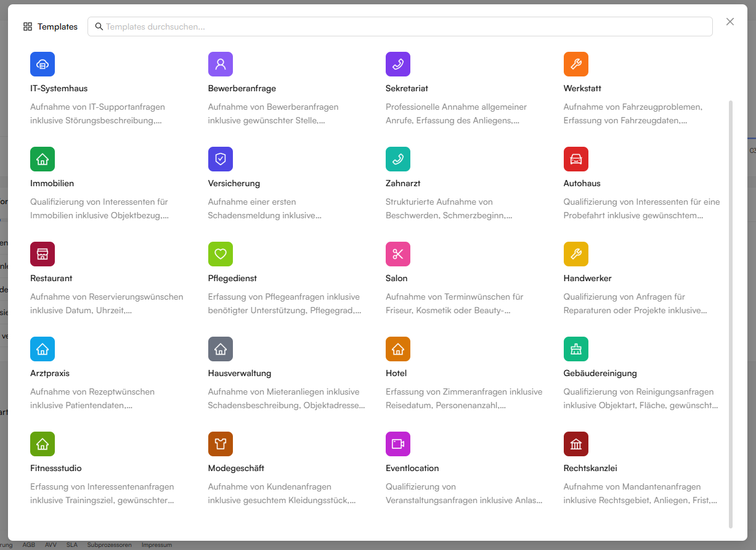Close the Templates dialog
The width and height of the screenshot is (756, 550).
coord(730,22)
